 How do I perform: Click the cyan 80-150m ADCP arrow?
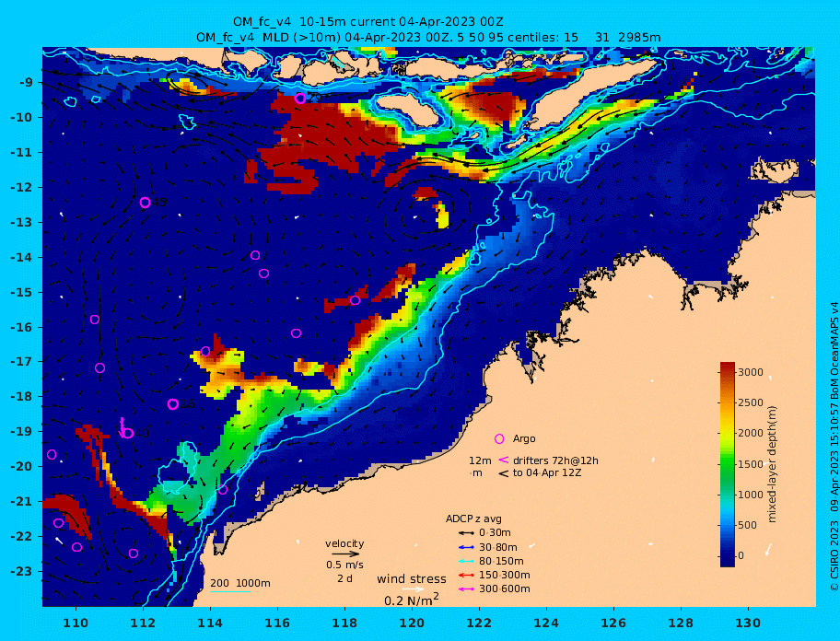tap(466, 561)
